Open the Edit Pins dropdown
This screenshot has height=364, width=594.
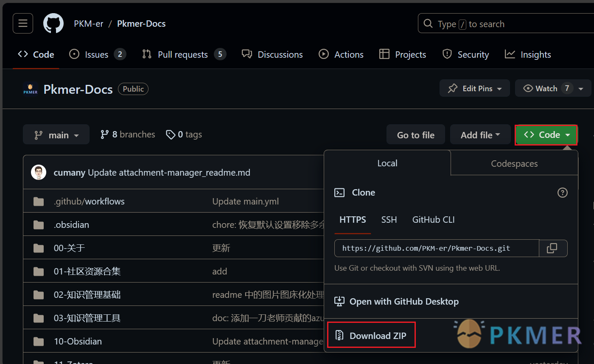[475, 88]
